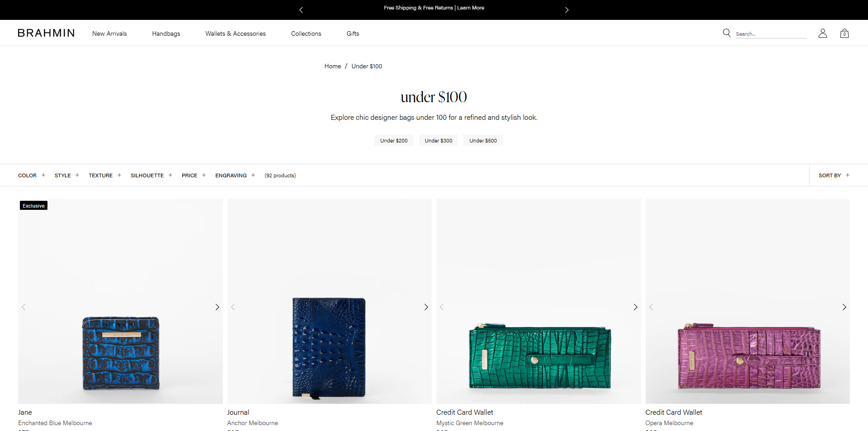This screenshot has width=868, height=431.
Task: Click the banner's left arrow
Action: click(301, 9)
